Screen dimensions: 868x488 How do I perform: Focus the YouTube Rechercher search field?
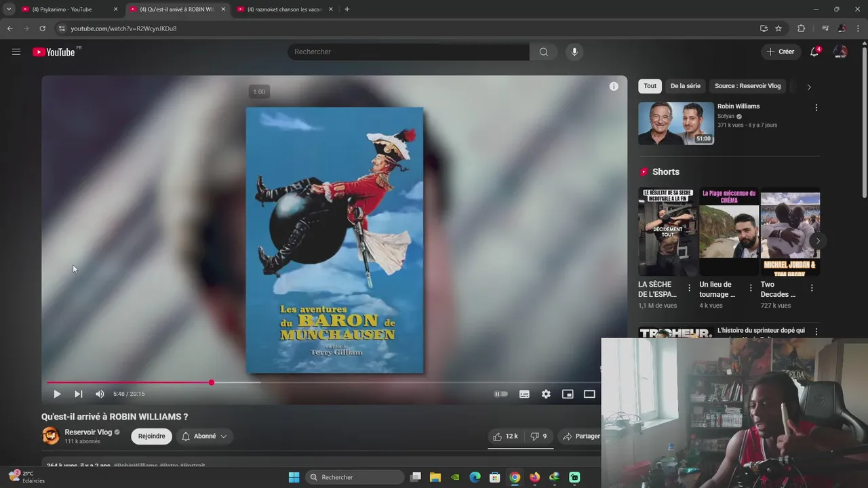pyautogui.click(x=408, y=52)
